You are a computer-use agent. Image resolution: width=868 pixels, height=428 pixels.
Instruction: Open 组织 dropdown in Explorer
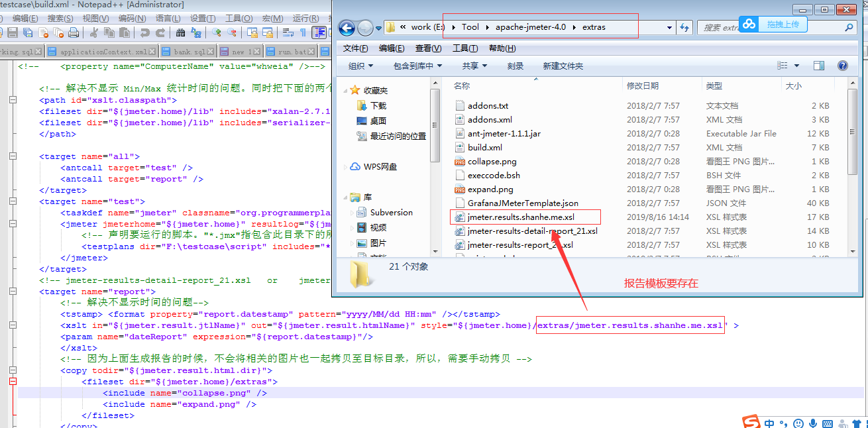361,66
